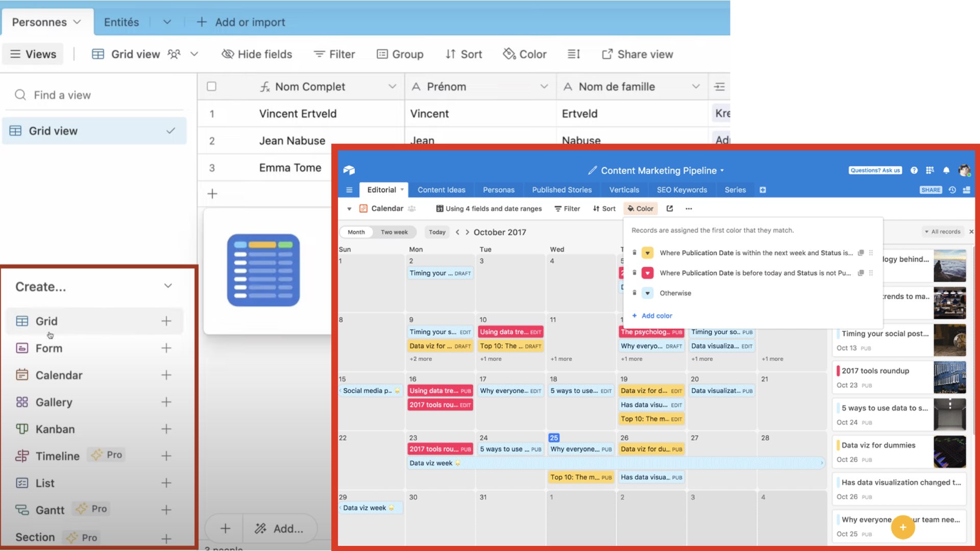980x551 pixels.
Task: Click the Add color link
Action: [x=656, y=316]
